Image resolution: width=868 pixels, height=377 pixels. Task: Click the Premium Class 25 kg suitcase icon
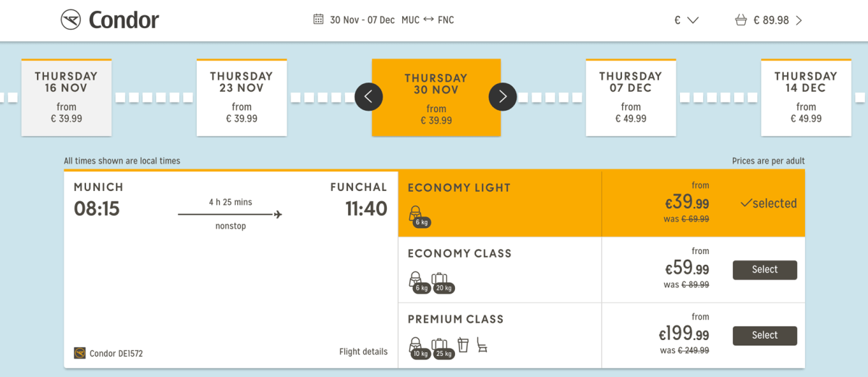click(x=440, y=347)
